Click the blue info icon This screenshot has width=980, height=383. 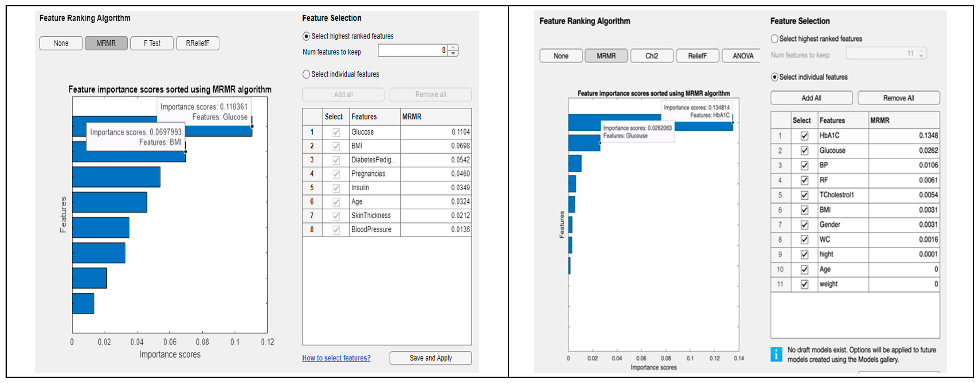click(x=776, y=354)
